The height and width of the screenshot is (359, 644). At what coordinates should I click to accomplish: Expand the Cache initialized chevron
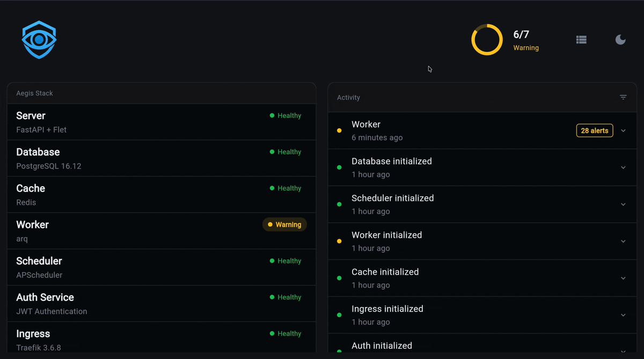pyautogui.click(x=623, y=278)
